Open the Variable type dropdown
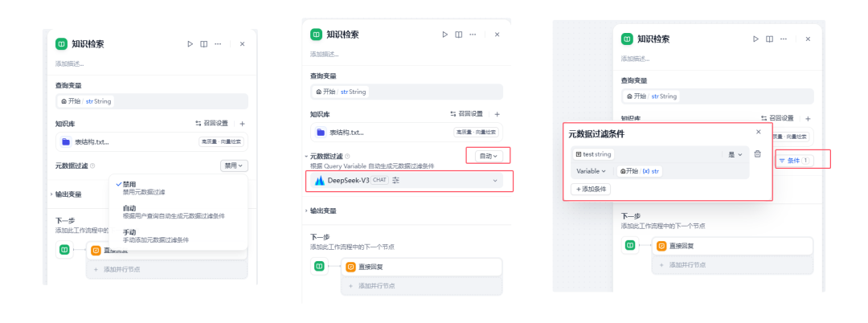 [591, 171]
